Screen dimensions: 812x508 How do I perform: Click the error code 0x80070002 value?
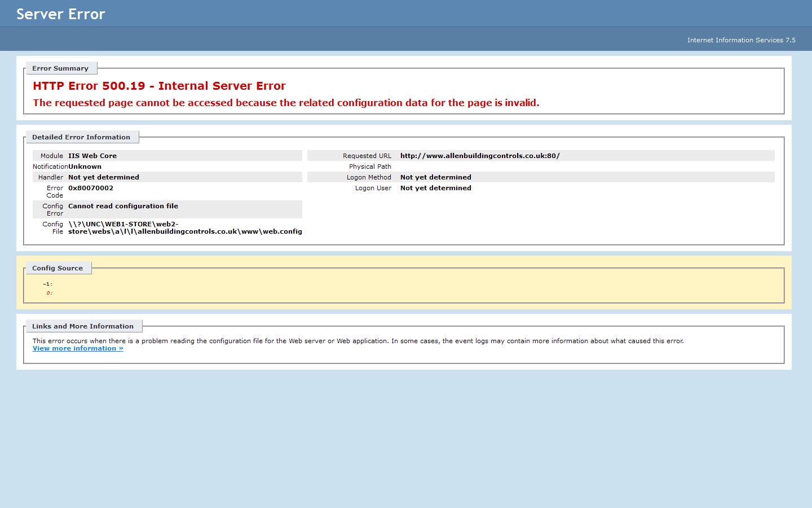[91, 188]
